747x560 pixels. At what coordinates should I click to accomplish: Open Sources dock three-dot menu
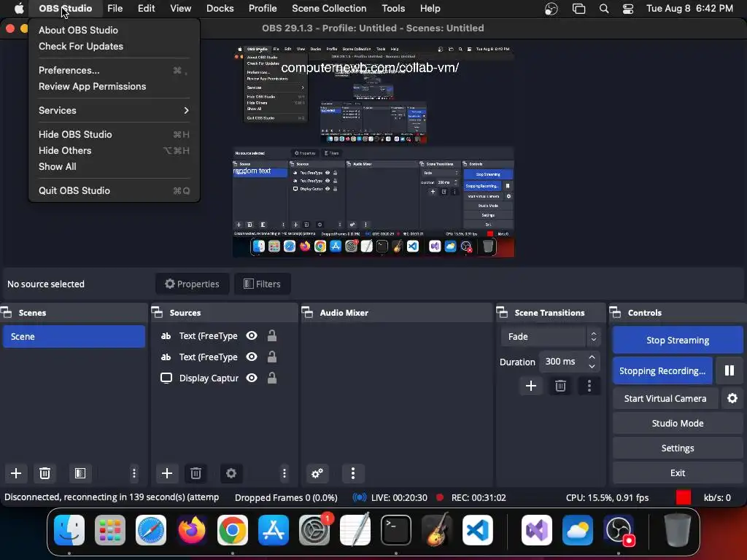pyautogui.click(x=285, y=472)
